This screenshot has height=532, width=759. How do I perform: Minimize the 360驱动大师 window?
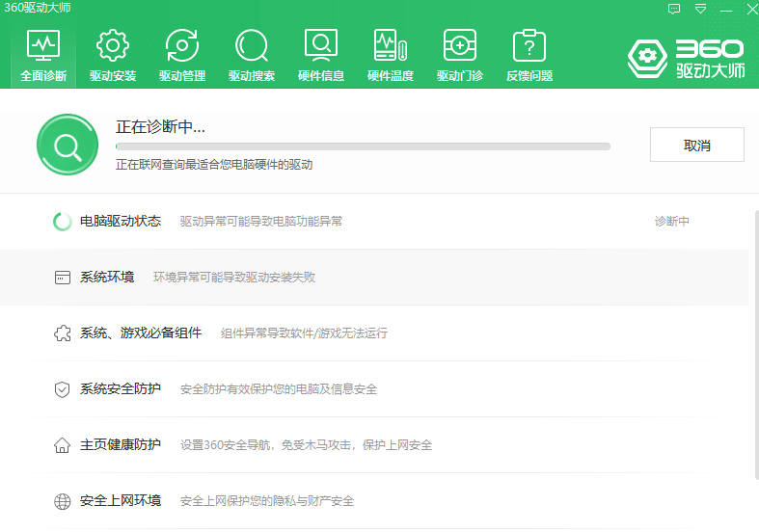[x=726, y=10]
